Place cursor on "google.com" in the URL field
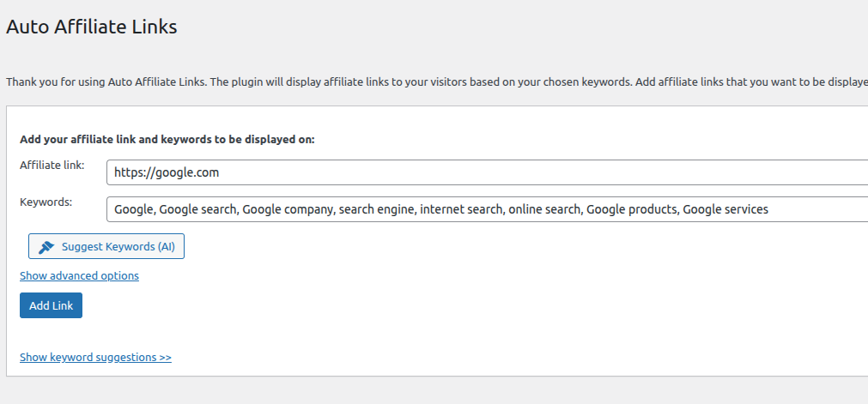The image size is (868, 404). click(189, 172)
